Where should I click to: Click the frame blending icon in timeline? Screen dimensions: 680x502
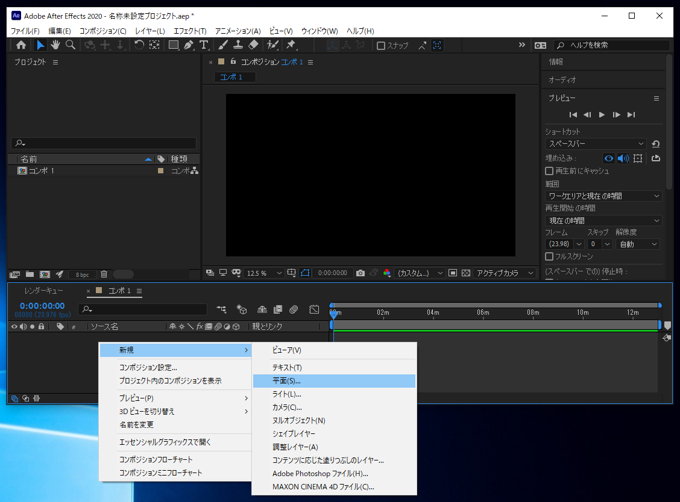[x=278, y=310]
